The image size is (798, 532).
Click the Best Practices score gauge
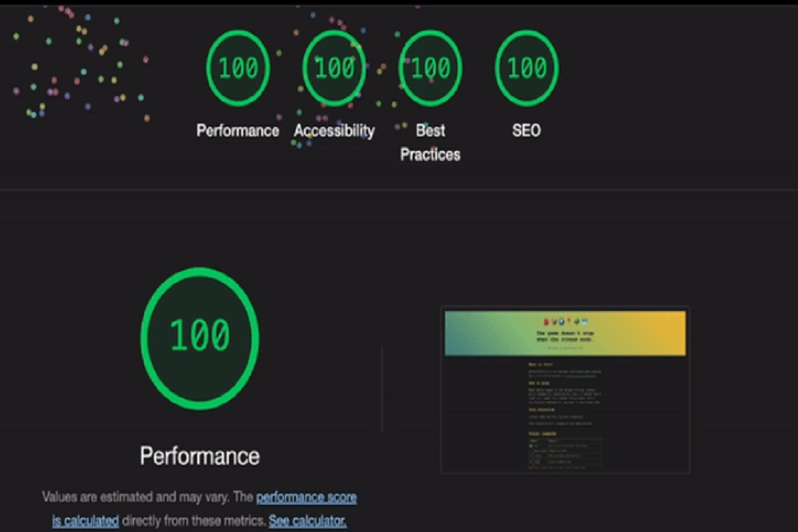[430, 68]
